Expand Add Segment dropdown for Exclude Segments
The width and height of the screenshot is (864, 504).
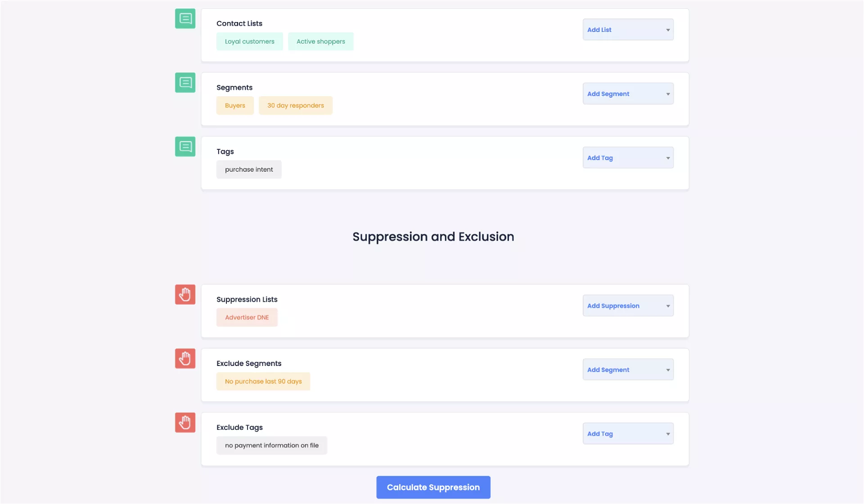coord(628,370)
